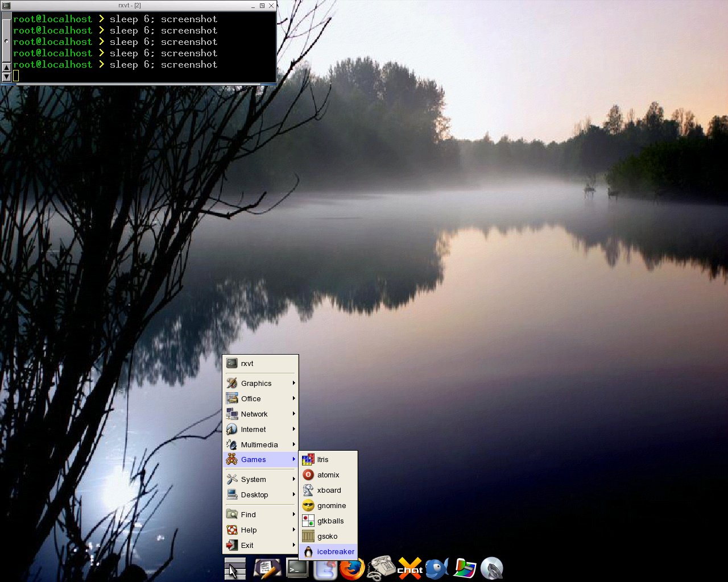Open the xchat icon in the dock

click(410, 568)
